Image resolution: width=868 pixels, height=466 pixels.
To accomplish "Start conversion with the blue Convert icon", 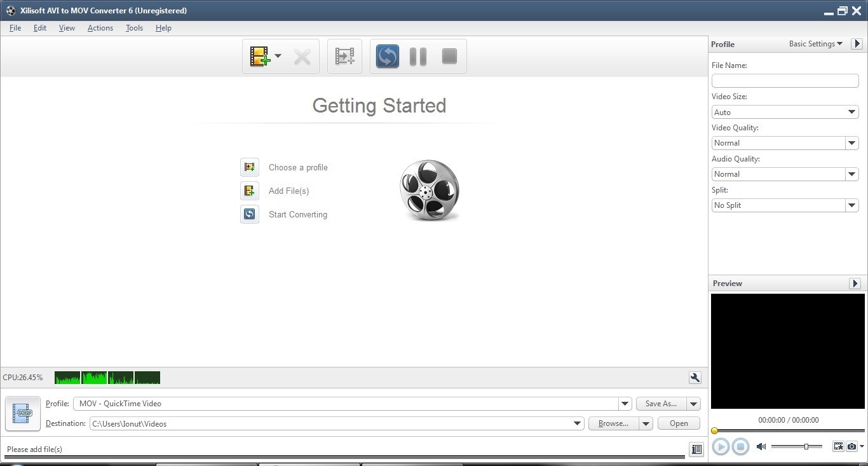I will pyautogui.click(x=387, y=57).
